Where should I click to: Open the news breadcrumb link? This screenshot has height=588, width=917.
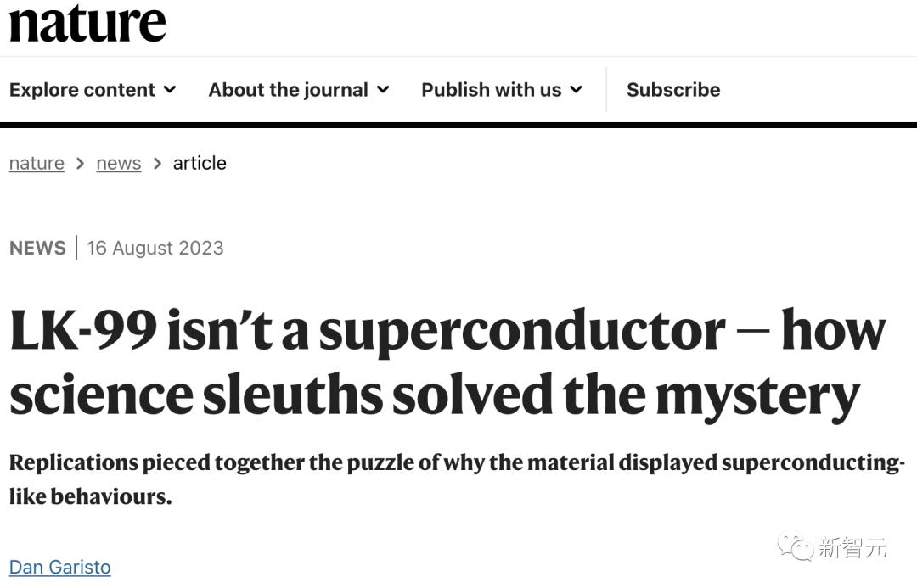[x=119, y=163]
